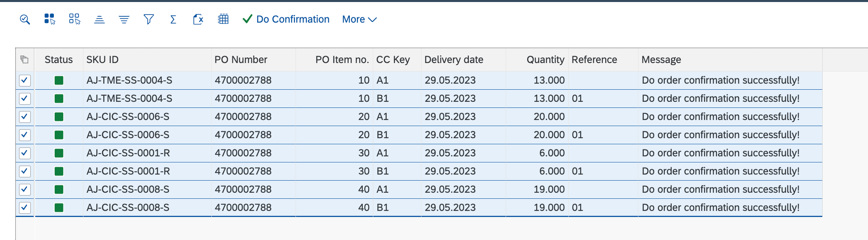Sort ascending using the toolbar icon
The width and height of the screenshot is (868, 240).
[x=99, y=19]
